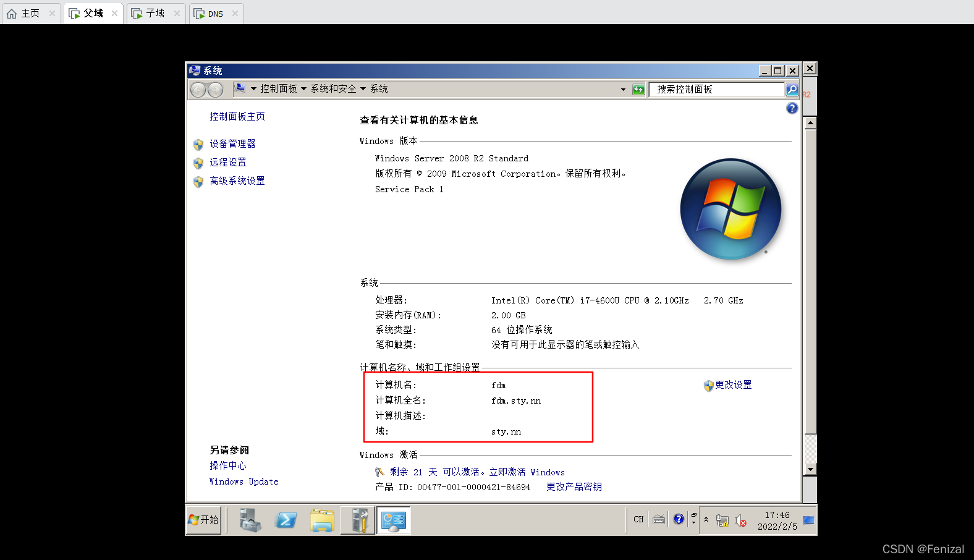974x560 pixels.
Task: Click the help question mark icon
Action: click(792, 108)
